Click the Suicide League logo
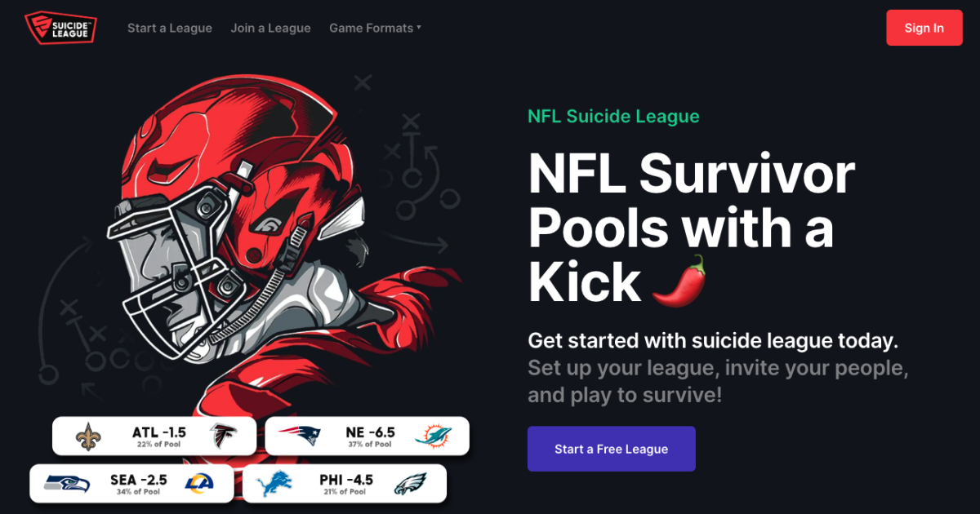The image size is (980, 514). point(60,27)
